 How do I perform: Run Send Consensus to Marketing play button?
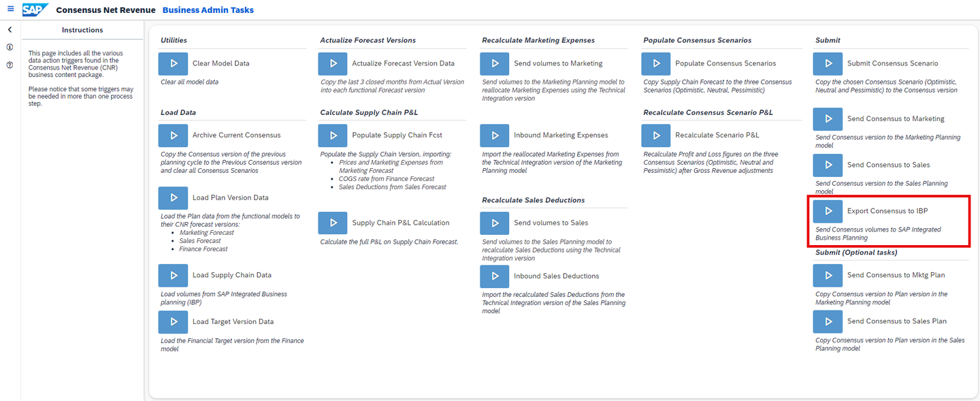click(828, 119)
